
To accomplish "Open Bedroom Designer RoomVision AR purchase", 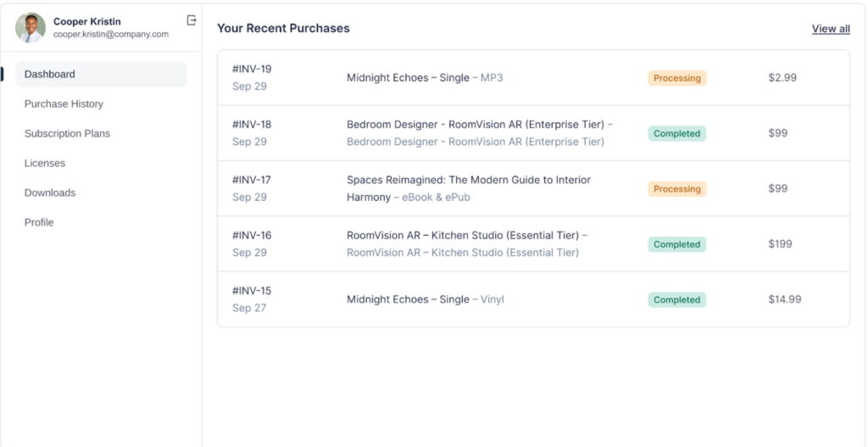I will (479, 125).
